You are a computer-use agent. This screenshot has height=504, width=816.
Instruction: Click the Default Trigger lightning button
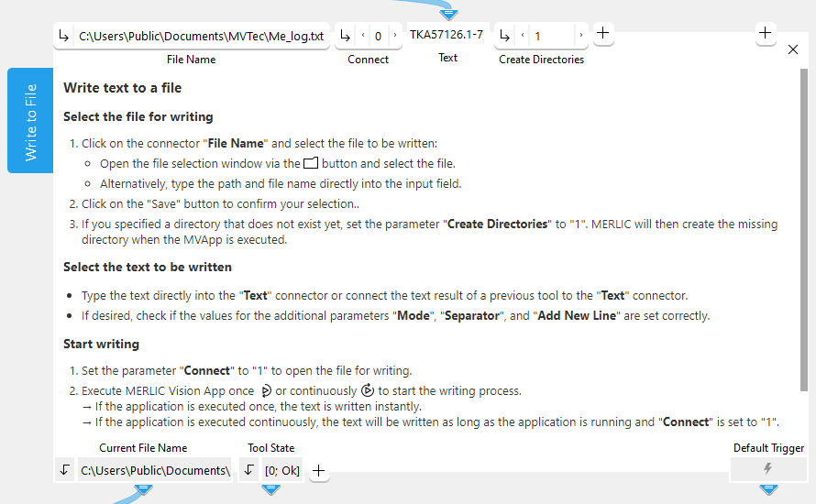coord(767,469)
